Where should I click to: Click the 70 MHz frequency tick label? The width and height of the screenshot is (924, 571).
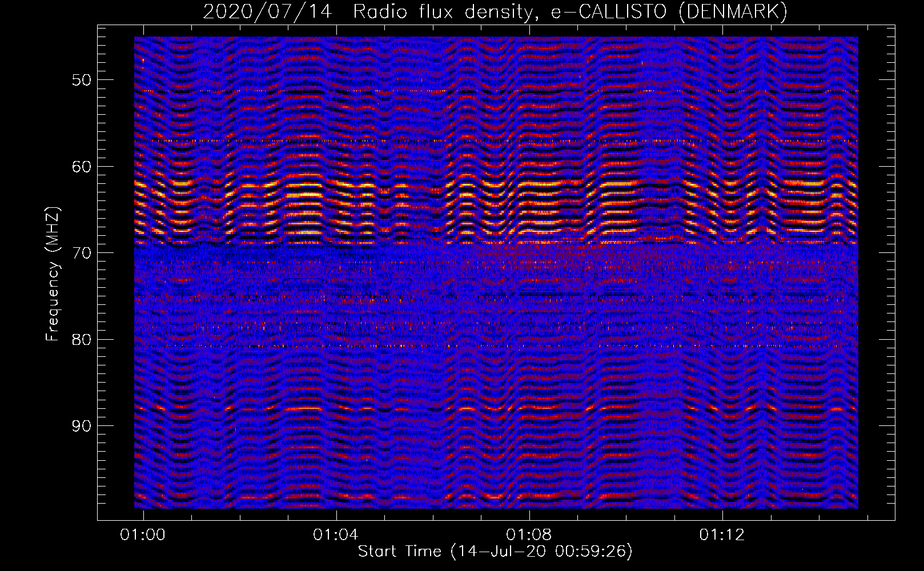point(81,253)
